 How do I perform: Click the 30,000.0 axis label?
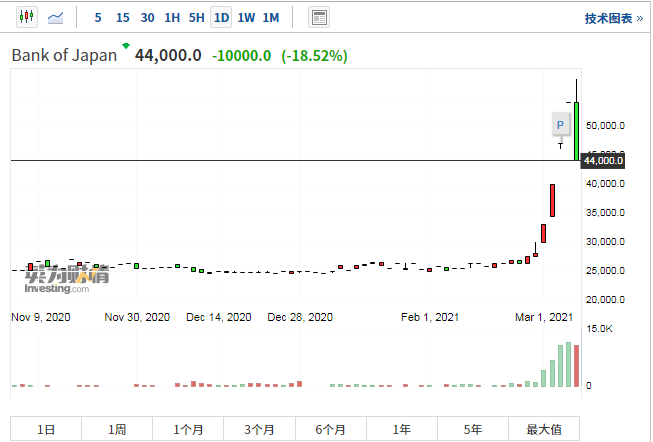click(605, 242)
